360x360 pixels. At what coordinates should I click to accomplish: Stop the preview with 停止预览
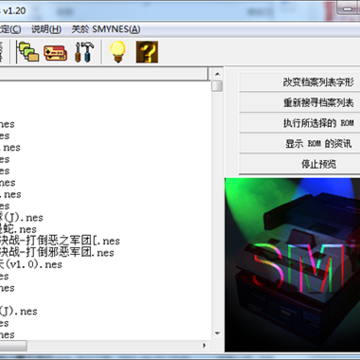click(x=300, y=164)
